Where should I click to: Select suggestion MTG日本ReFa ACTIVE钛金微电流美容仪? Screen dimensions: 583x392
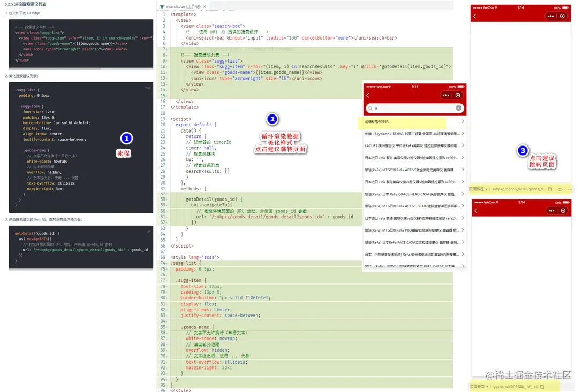[x=412, y=170]
